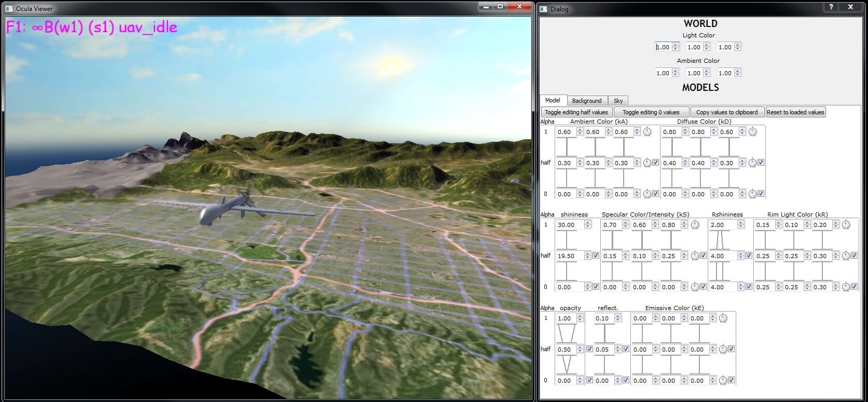The image size is (868, 402).
Task: Increment the first World Light Color spinner
Action: pyautogui.click(x=675, y=45)
